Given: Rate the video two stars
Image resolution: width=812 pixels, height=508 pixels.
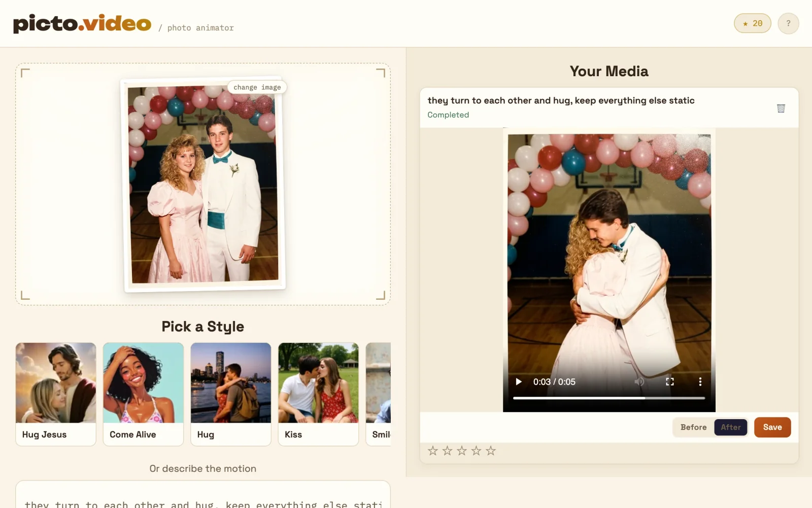Looking at the screenshot, I should [x=447, y=451].
